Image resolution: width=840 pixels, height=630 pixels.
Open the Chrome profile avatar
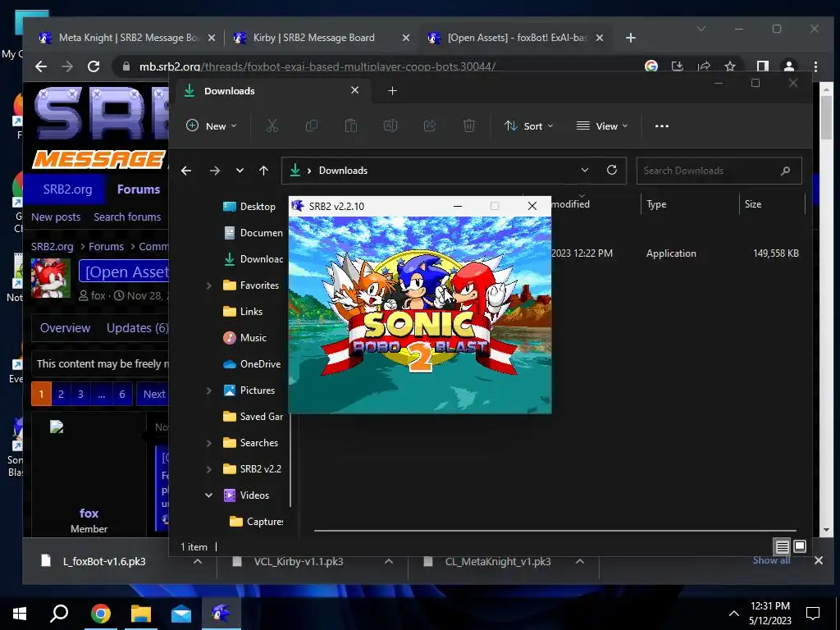[x=788, y=66]
